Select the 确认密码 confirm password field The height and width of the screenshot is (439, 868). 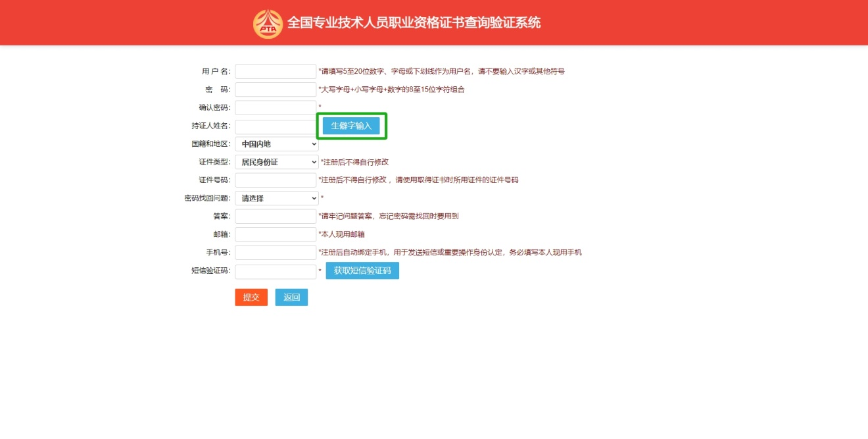coord(276,107)
